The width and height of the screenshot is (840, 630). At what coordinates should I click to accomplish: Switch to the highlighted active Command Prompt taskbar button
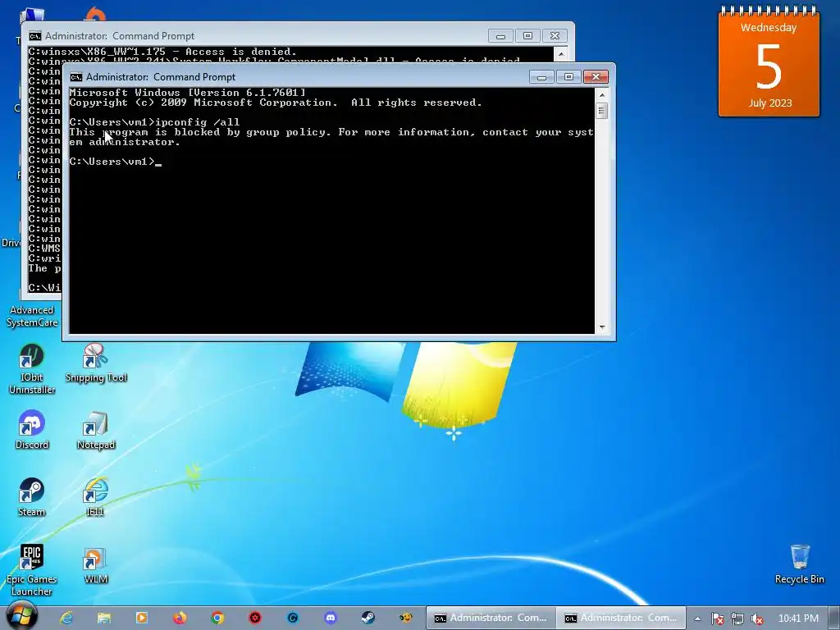tap(620, 619)
